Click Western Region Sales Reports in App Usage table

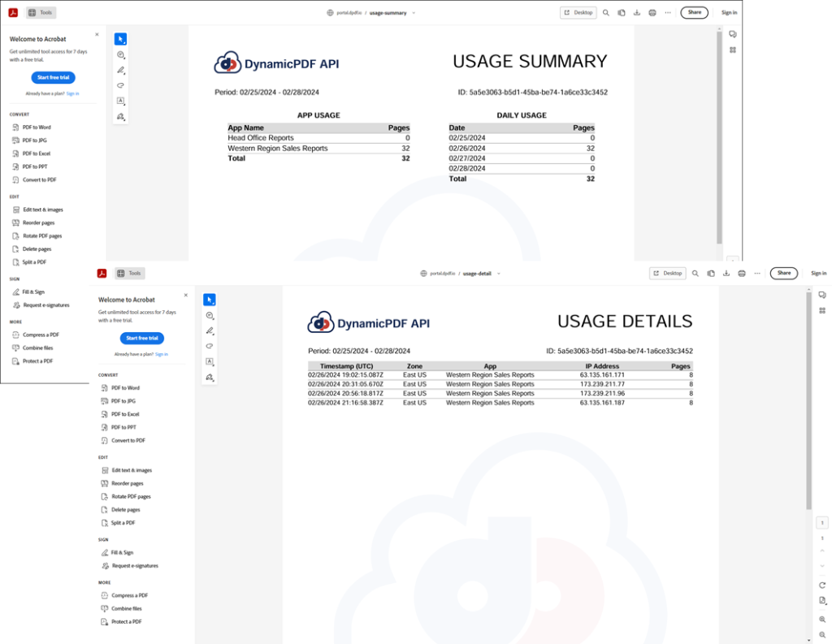278,149
